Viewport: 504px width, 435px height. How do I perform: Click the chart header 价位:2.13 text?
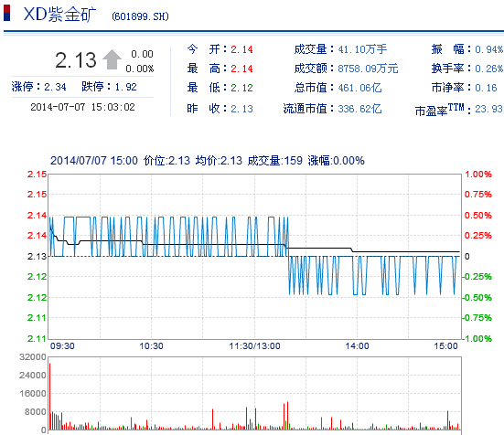pos(166,161)
